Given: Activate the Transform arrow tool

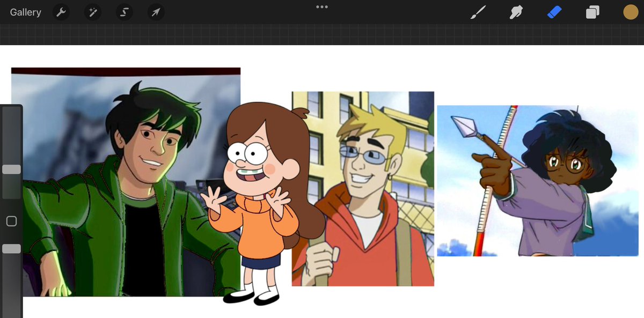Looking at the screenshot, I should (x=156, y=12).
